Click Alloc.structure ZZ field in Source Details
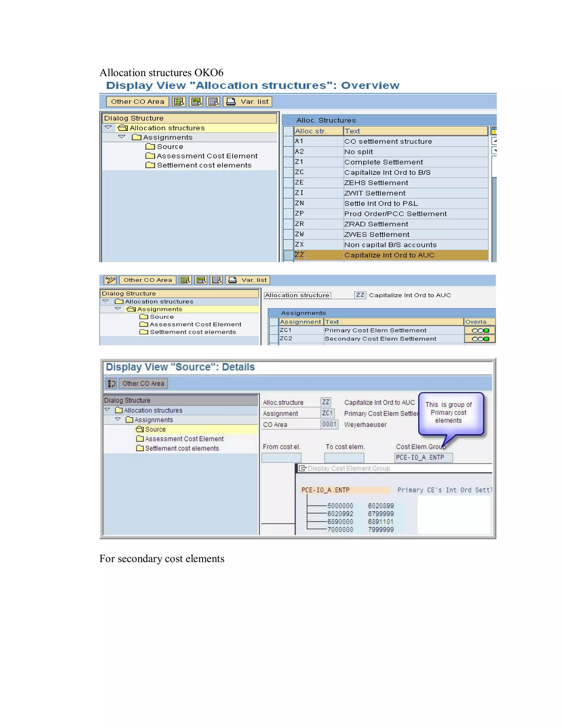Viewport: 563px width, 728px height. pos(325,402)
